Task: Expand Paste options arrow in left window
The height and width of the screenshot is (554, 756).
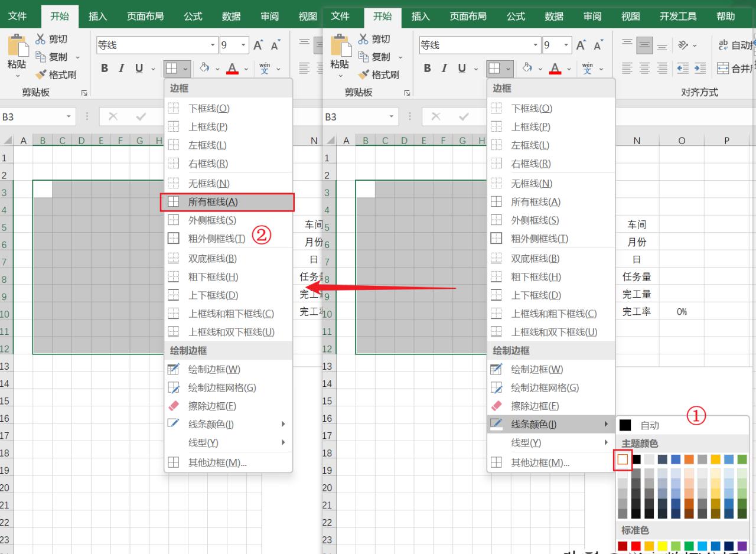Action: [17, 76]
